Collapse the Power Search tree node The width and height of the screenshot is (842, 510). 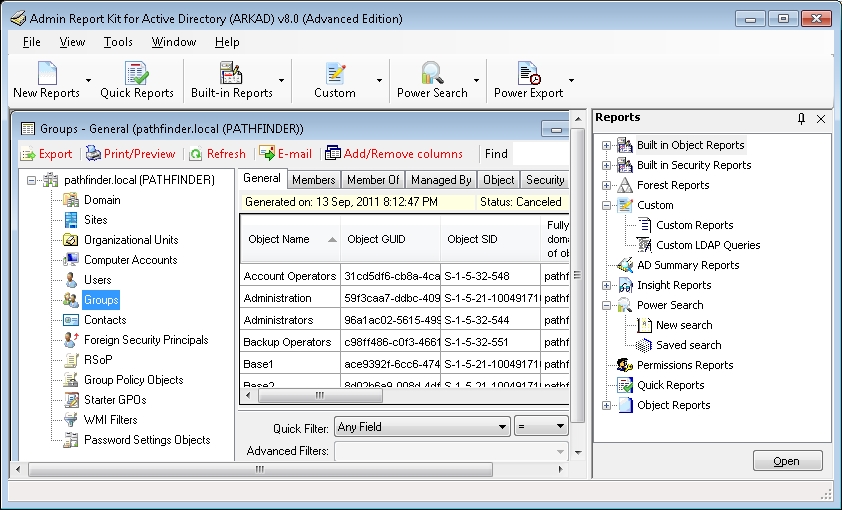coord(606,305)
